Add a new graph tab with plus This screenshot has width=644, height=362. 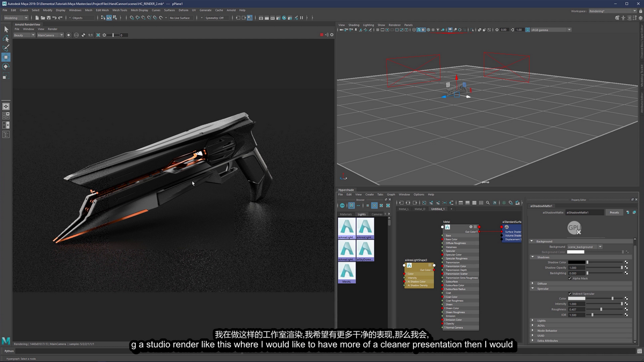tap(451, 209)
